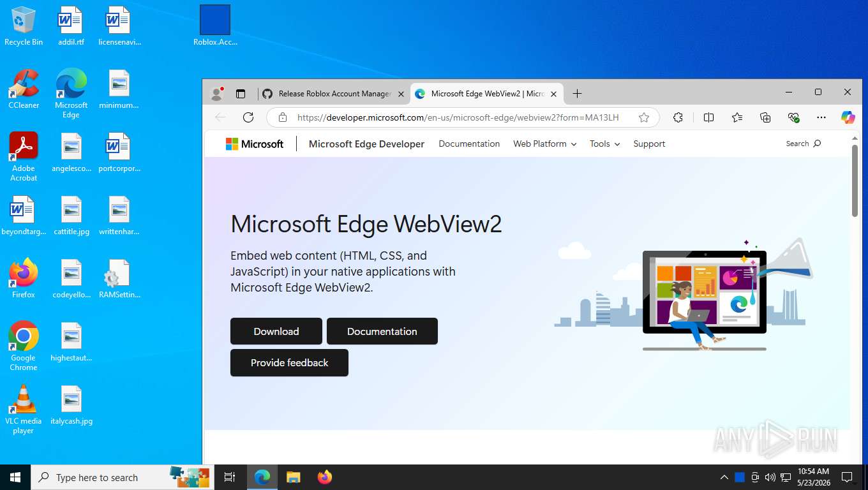This screenshot has height=490, width=868.
Task: Go to Microsoft logo home link
Action: 255,144
